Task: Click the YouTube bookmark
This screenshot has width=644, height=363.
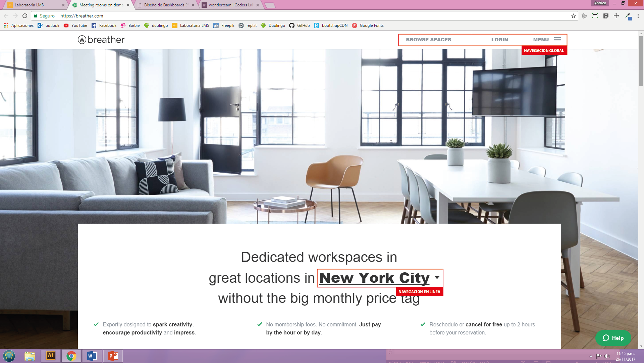Action: point(75,26)
